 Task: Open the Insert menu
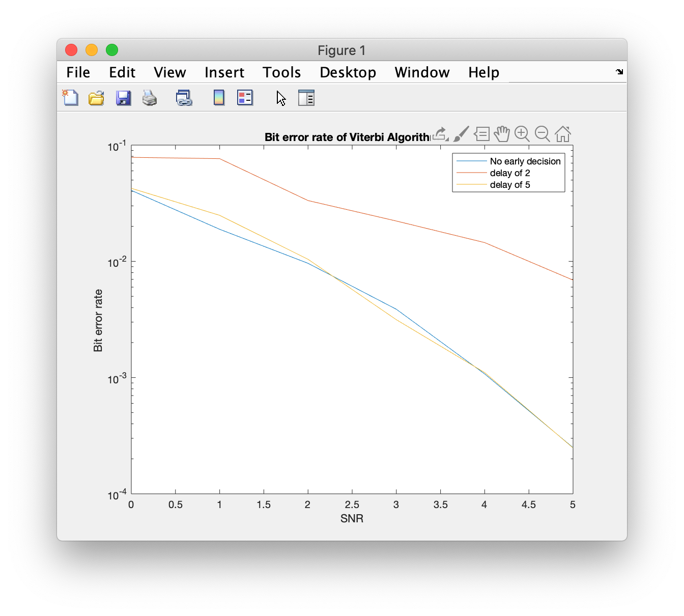224,72
